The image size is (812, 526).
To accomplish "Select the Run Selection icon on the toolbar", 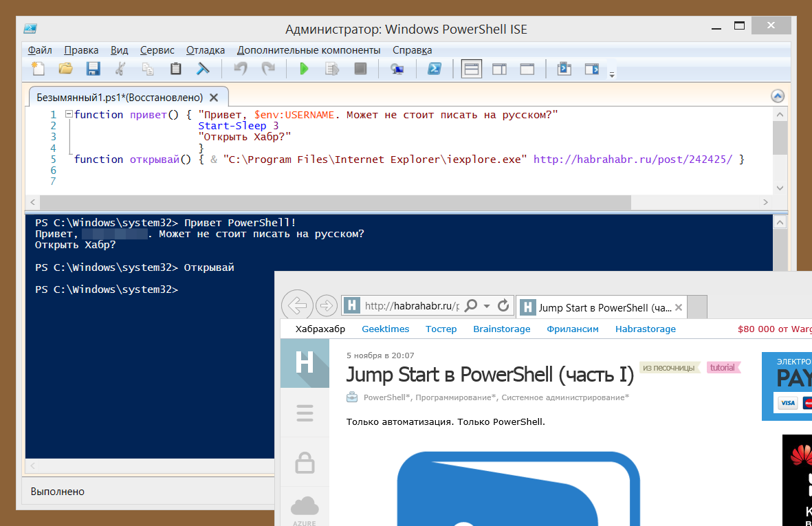I will [x=331, y=69].
